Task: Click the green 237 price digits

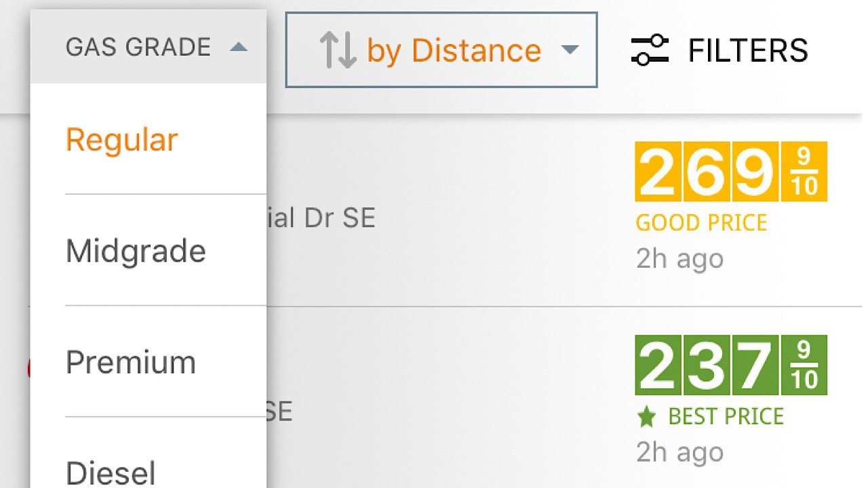Action: (x=705, y=365)
